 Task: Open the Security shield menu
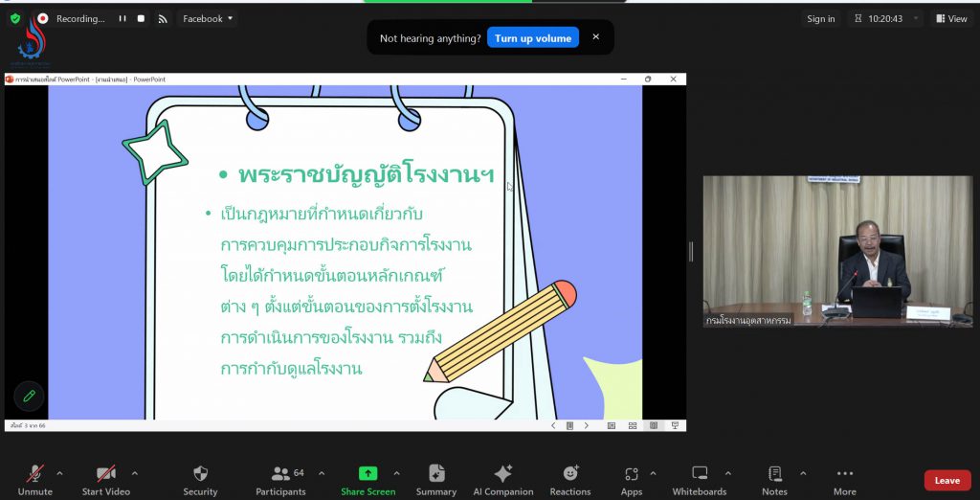click(x=200, y=481)
